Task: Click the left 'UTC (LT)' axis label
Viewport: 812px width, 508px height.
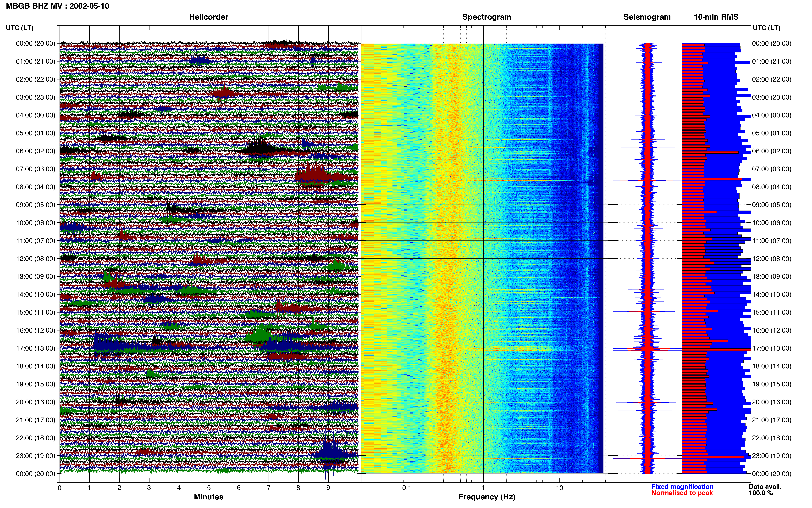Action: tap(20, 28)
